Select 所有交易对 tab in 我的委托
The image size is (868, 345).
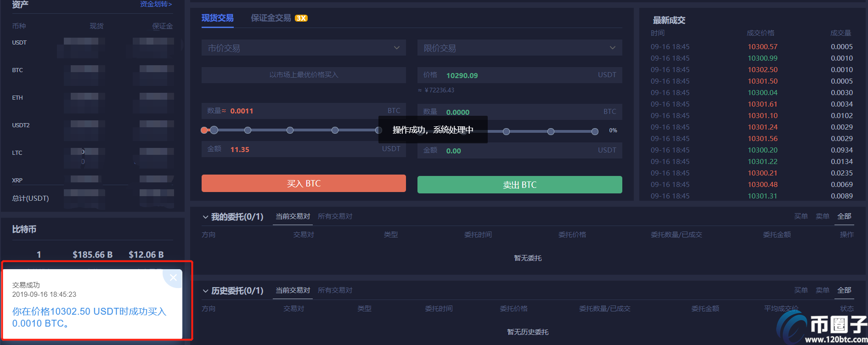coord(335,216)
